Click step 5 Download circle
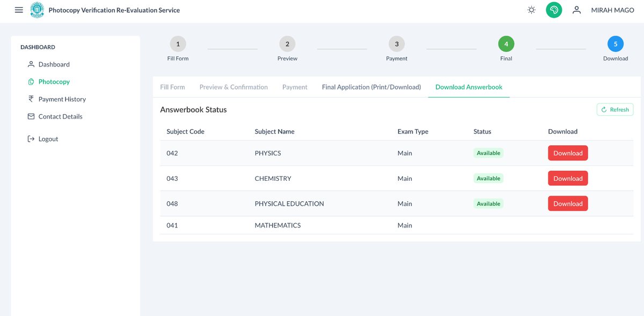This screenshot has width=644, height=316. pos(616,44)
